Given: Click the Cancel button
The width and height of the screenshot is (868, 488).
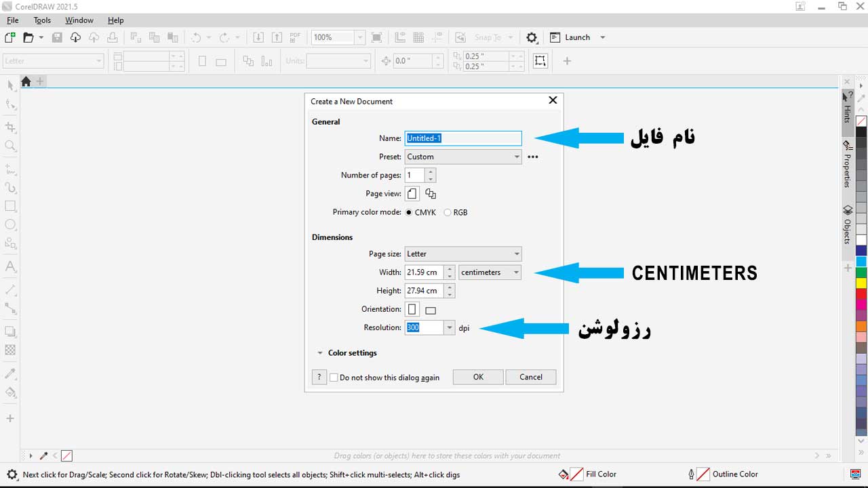Looking at the screenshot, I should tap(530, 377).
